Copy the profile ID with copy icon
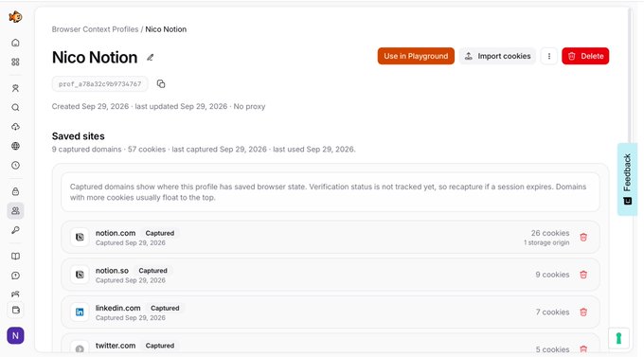644x357 pixels. click(161, 84)
